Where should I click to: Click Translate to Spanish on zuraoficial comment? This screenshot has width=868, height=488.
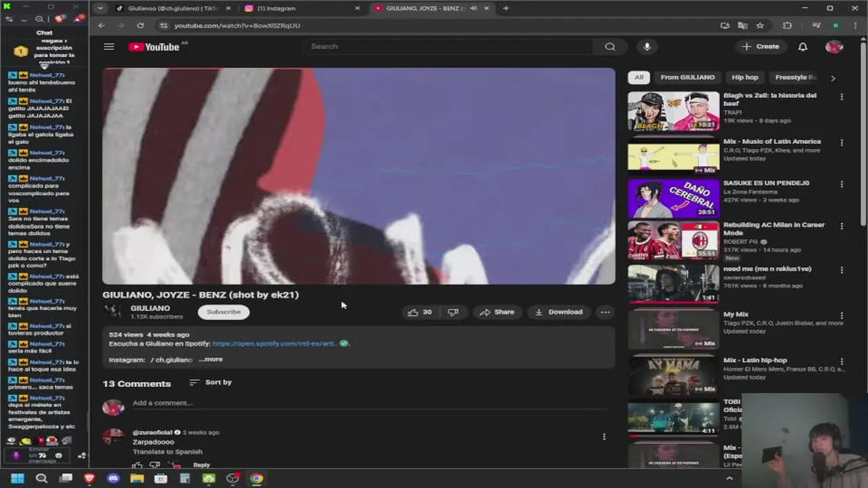pos(167,451)
